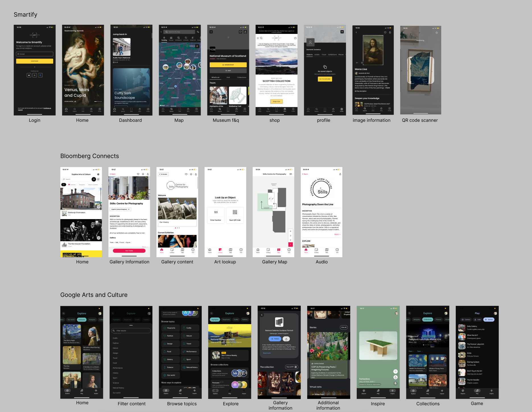Click the yellow Continue button on Login
Image resolution: width=532 pixels, height=412 pixels.
pos(34,61)
